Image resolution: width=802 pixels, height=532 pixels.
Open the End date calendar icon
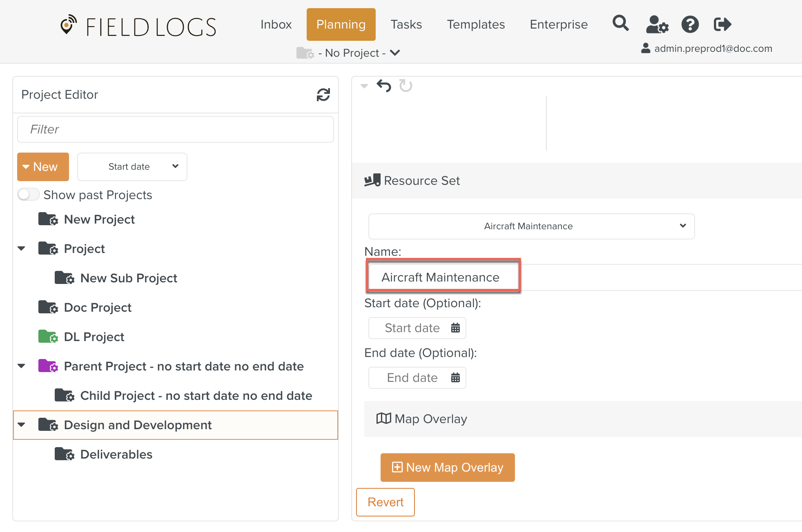tap(455, 378)
